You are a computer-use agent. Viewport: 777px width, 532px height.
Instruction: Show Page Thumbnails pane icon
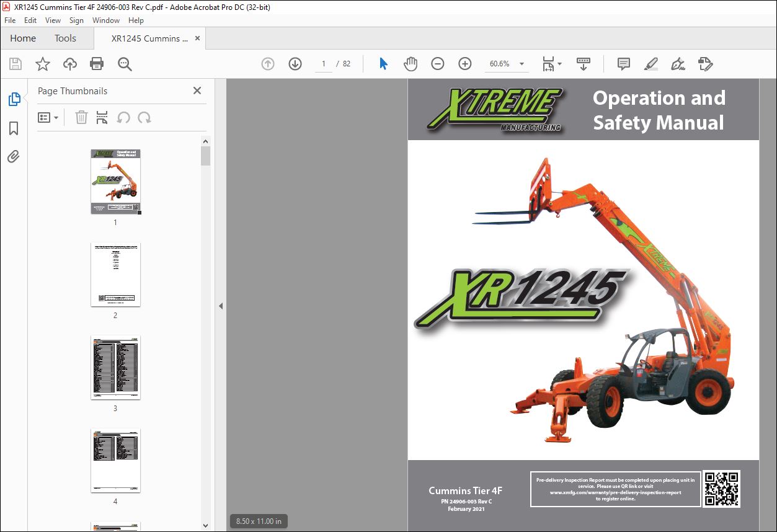coord(14,99)
